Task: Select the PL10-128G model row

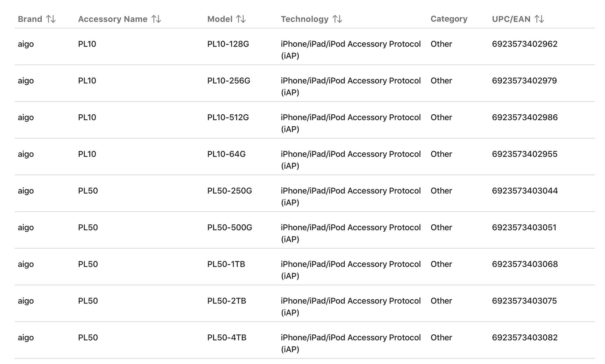Action: 305,47
